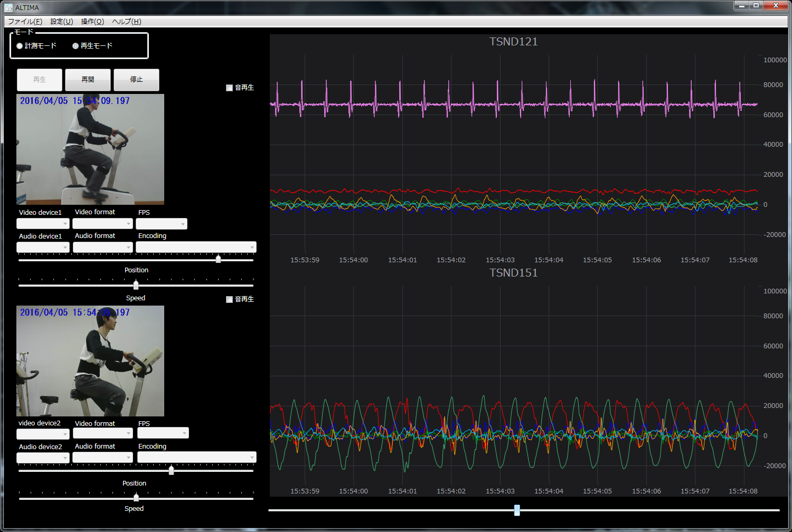Click the lower video Speed slider handle
The width and height of the screenshot is (792, 532).
point(136,498)
